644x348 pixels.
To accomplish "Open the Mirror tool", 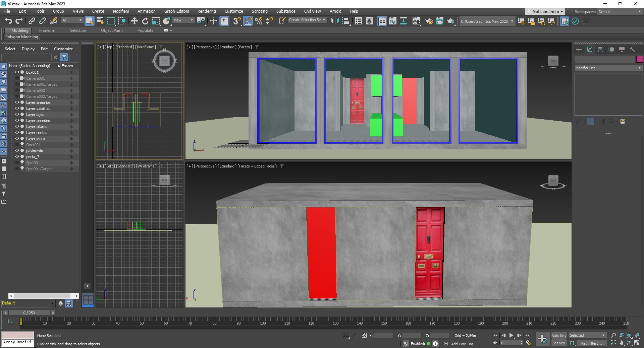I will (334, 21).
